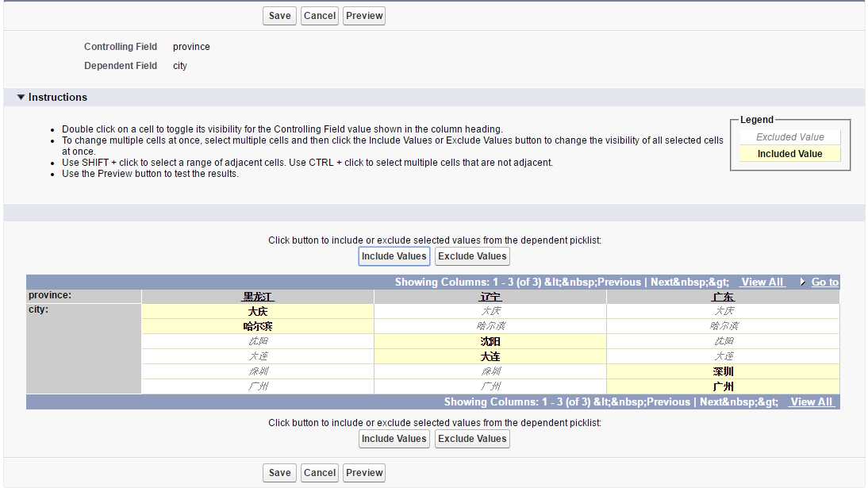
Task: Select excluded 广州 cell under 黑龙江
Action: pos(258,386)
